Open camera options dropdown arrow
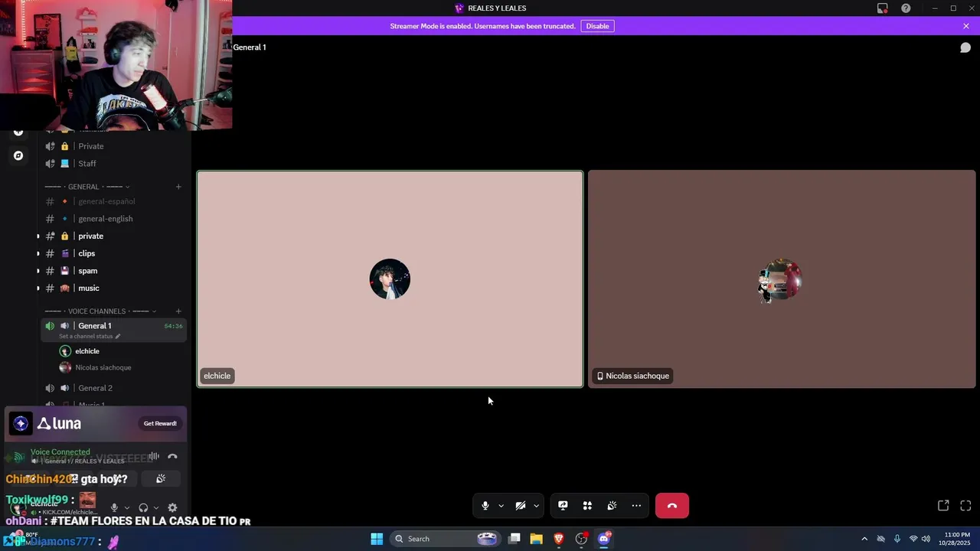This screenshot has height=551, width=980. (536, 506)
